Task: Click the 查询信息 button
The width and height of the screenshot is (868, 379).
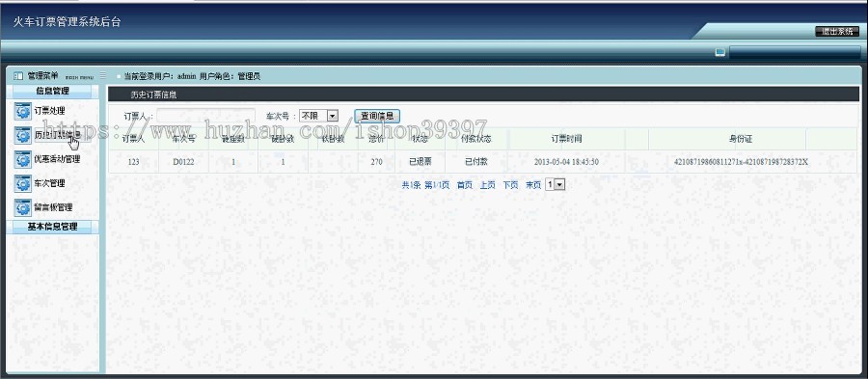Action: pos(377,116)
